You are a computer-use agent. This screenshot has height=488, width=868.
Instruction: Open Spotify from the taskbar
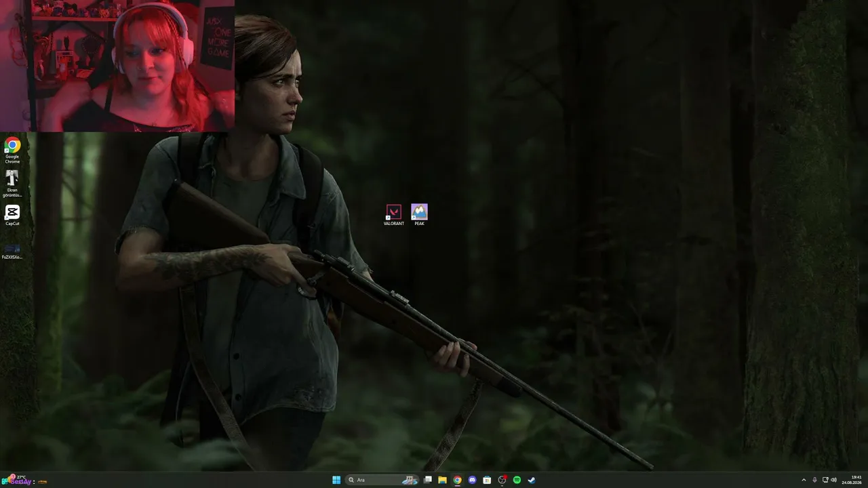coord(517,480)
